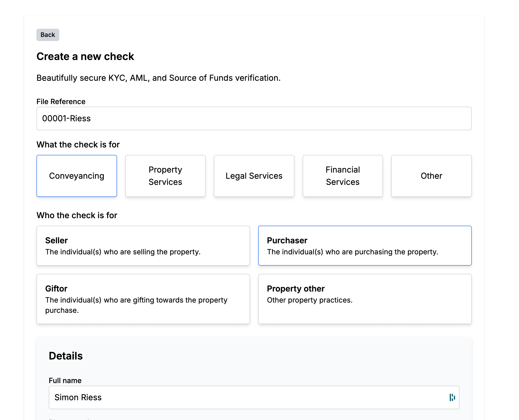The width and height of the screenshot is (519, 420).
Task: Click the 'Who the check is for' label
Action: point(77,215)
